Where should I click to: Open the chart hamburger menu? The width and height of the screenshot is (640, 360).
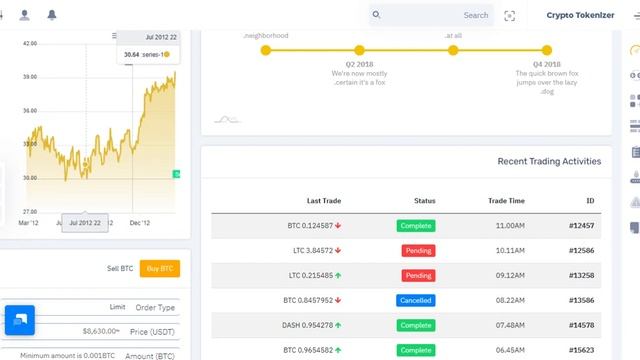114,36
